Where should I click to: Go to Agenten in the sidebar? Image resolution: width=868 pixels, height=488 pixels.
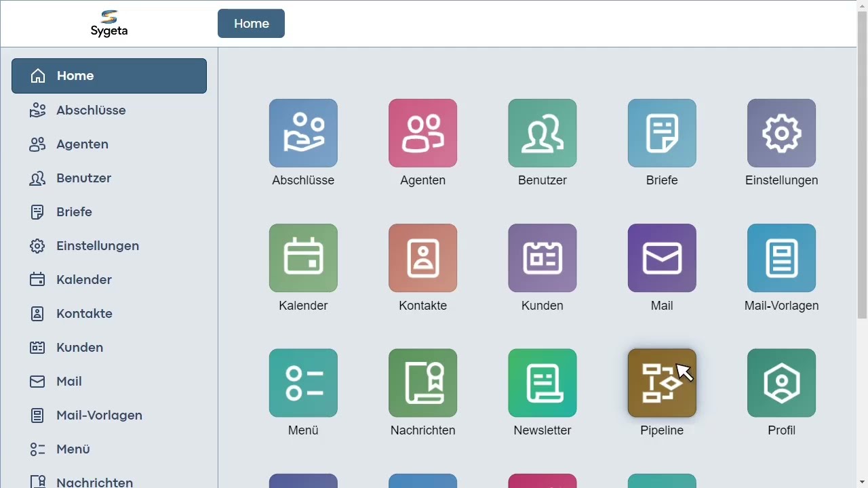click(109, 144)
